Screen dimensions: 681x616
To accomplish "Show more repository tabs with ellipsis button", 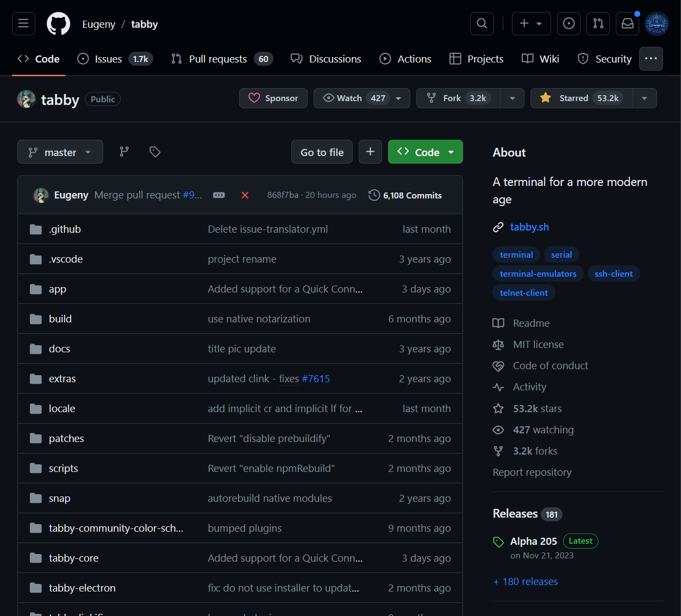I will [651, 59].
